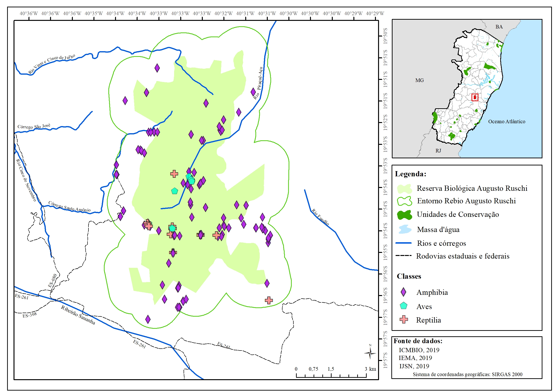
Task: Click the north arrow compass rose
Action: 370,353
